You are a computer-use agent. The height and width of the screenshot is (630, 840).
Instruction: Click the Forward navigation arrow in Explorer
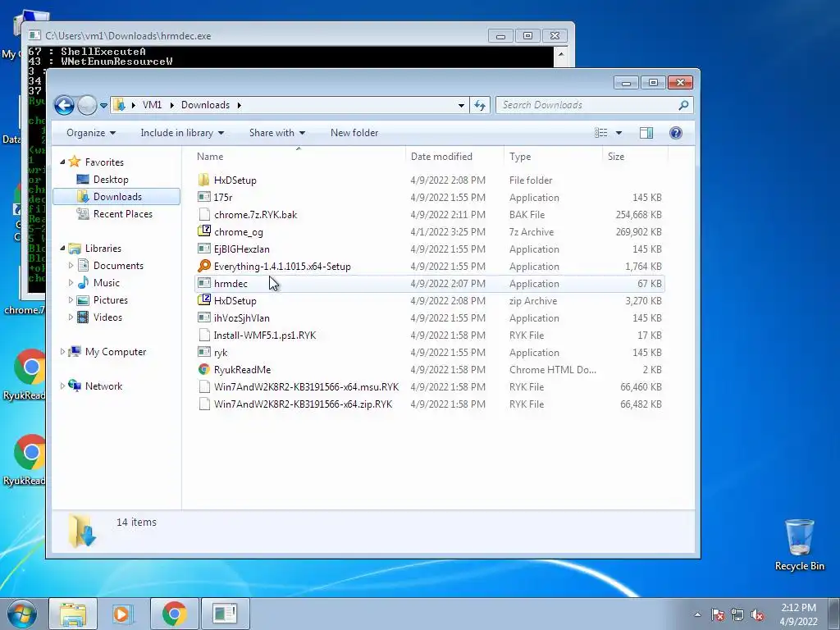(87, 105)
